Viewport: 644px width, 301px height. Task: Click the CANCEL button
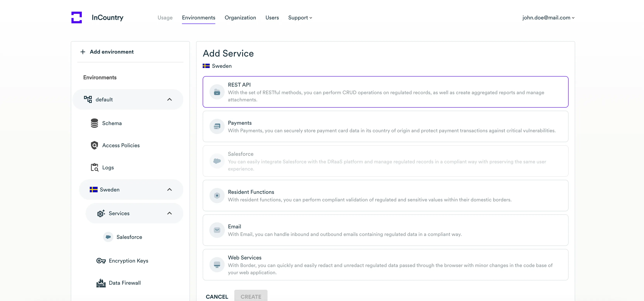pyautogui.click(x=217, y=297)
